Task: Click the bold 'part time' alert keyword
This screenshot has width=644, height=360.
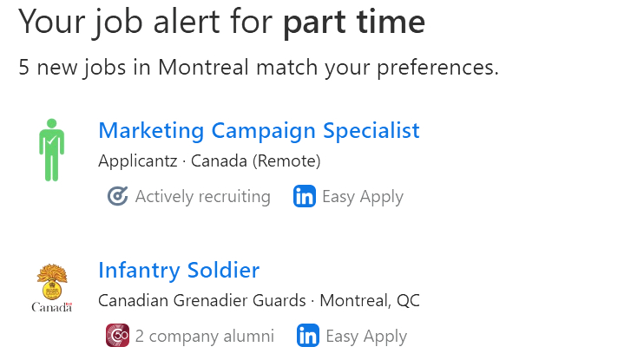Action: point(354,22)
